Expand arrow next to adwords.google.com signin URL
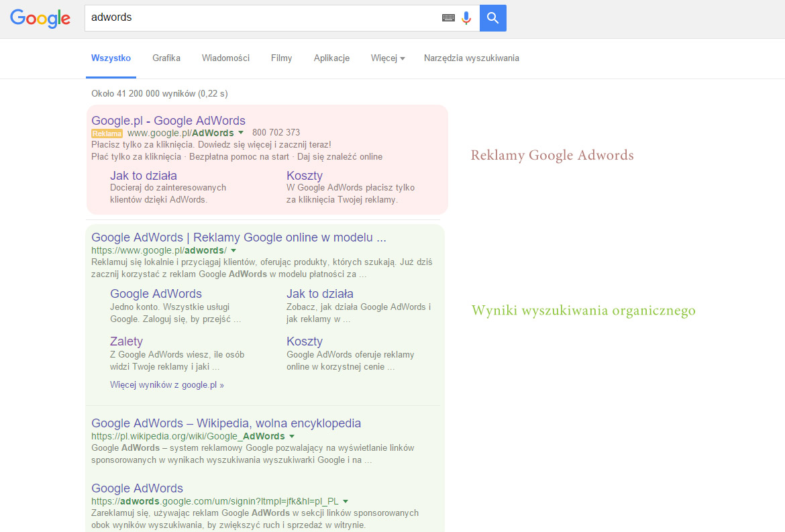The image size is (785, 532). click(346, 501)
